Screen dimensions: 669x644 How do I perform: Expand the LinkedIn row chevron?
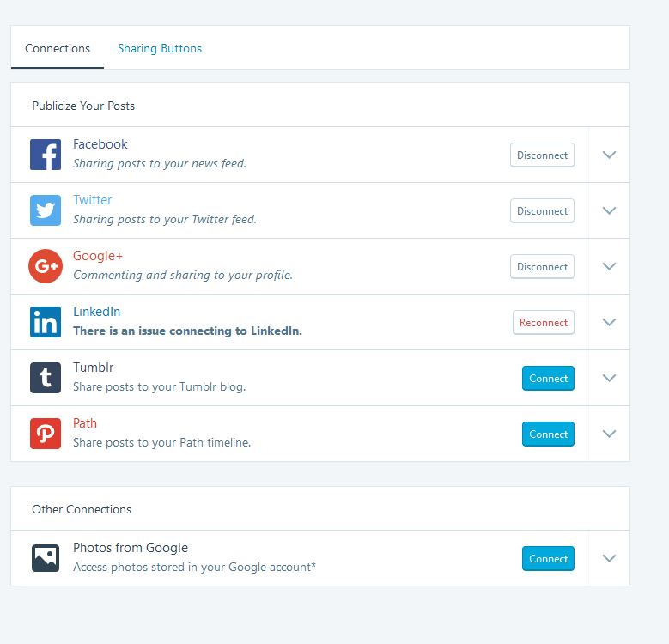click(609, 322)
